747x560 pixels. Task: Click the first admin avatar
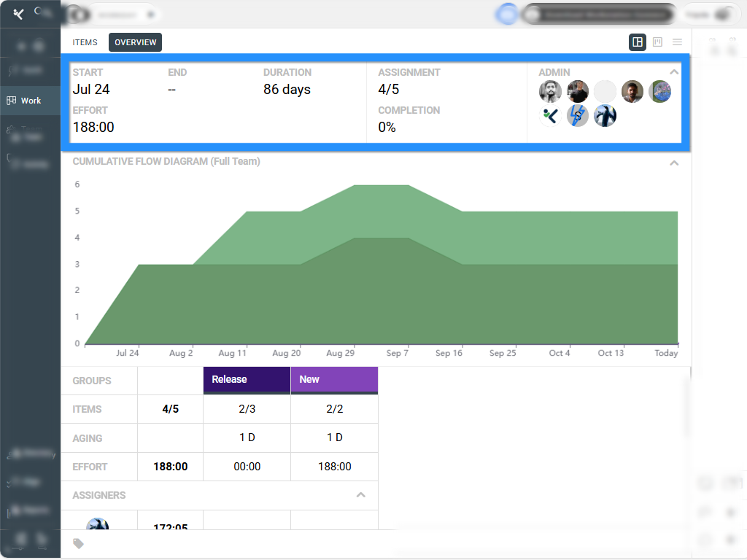coord(550,92)
